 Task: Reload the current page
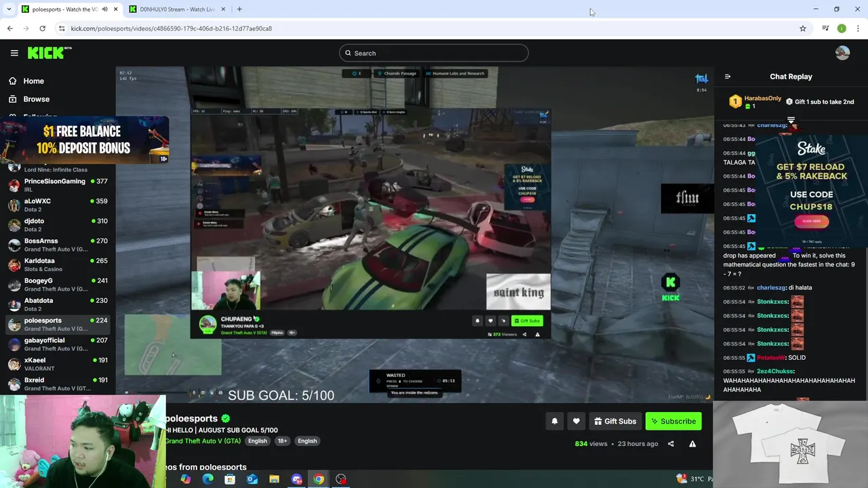pyautogui.click(x=42, y=28)
